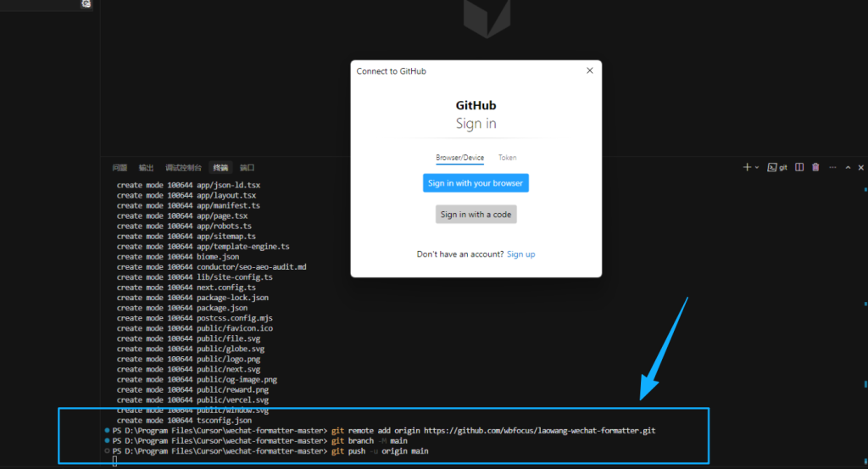Create a new terminal with the plus icon

point(747,167)
